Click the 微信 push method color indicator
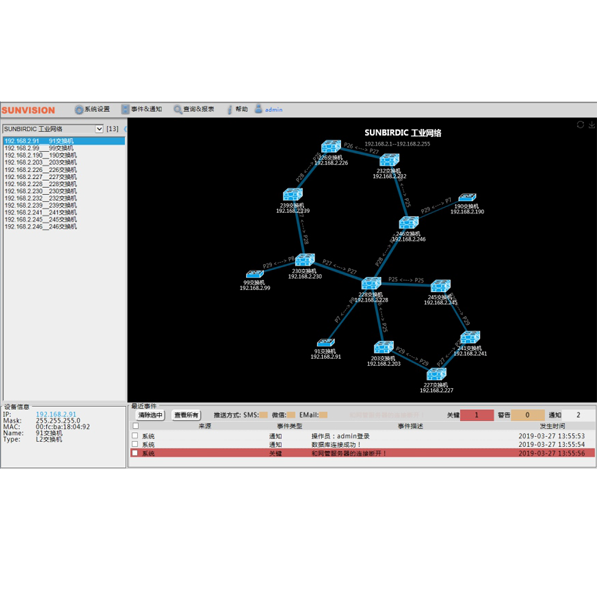The height and width of the screenshot is (600, 600). click(291, 415)
